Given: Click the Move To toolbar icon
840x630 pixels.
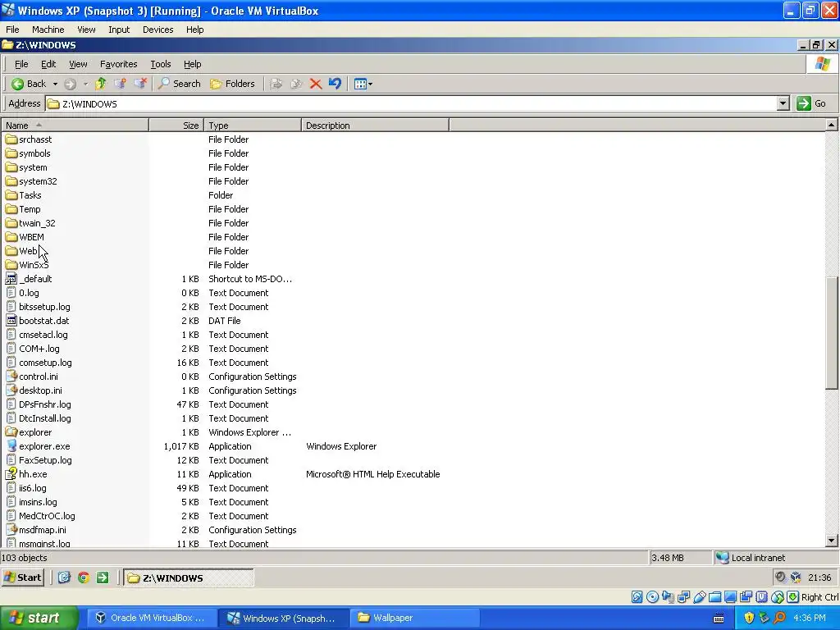Looking at the screenshot, I should click(276, 84).
